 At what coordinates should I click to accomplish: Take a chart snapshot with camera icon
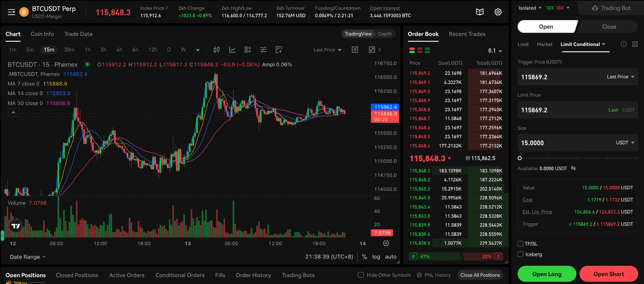point(355,50)
